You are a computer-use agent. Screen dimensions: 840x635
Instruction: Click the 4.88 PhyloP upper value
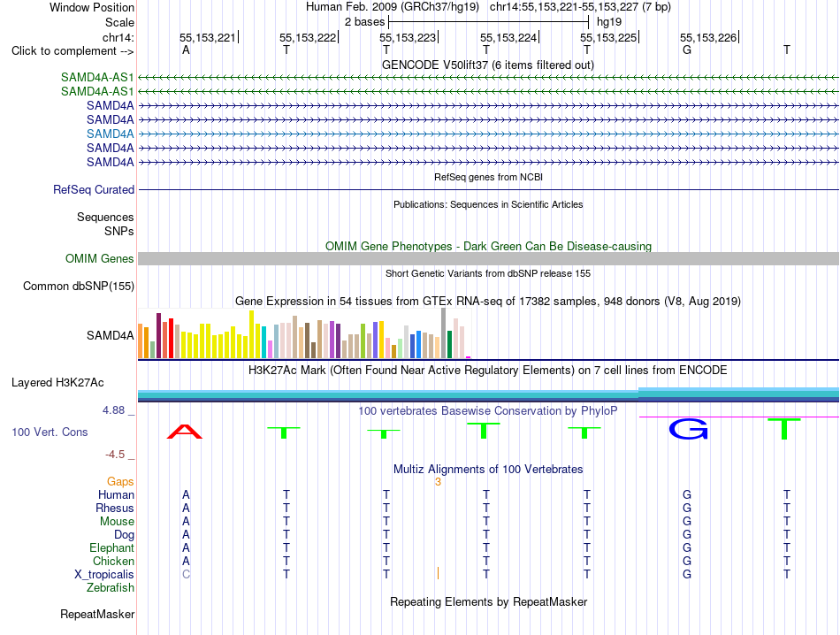[113, 410]
